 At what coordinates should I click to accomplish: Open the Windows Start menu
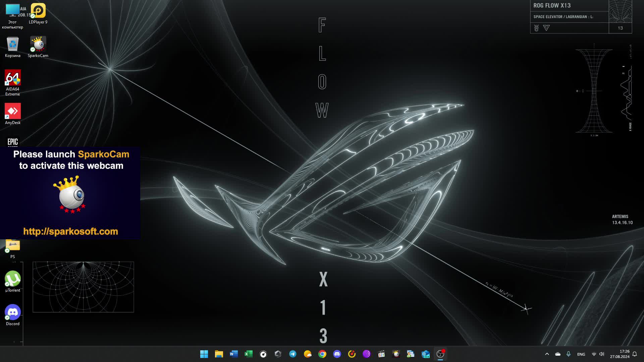click(x=204, y=354)
